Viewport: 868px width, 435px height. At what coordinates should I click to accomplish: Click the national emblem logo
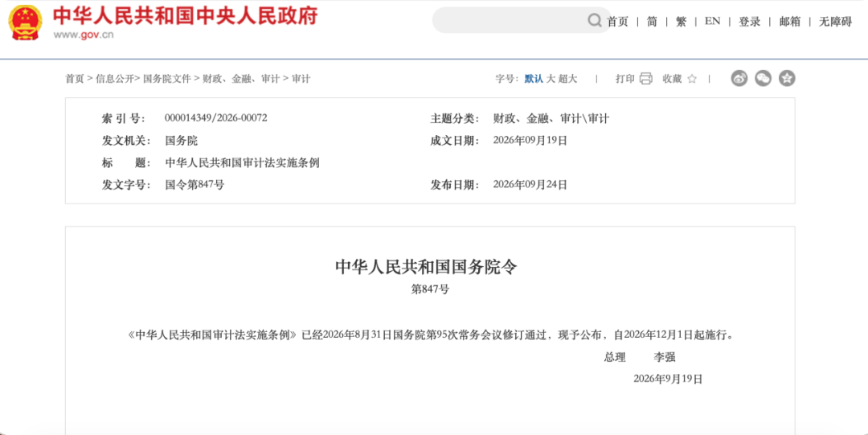tap(25, 23)
